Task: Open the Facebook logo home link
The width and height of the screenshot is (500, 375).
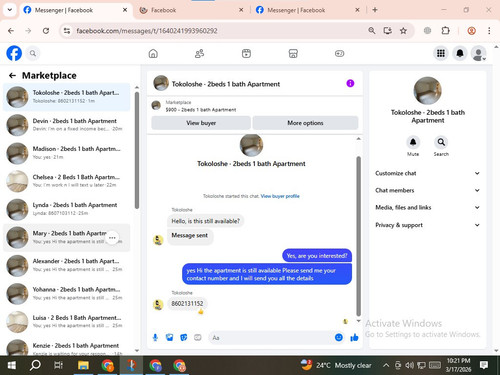Action: 14,53
